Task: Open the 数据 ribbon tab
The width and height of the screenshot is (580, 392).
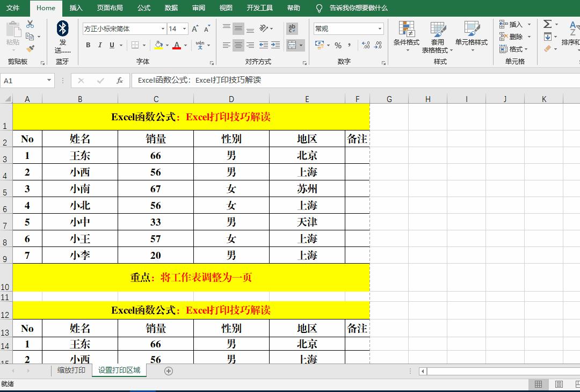Action: [171, 8]
